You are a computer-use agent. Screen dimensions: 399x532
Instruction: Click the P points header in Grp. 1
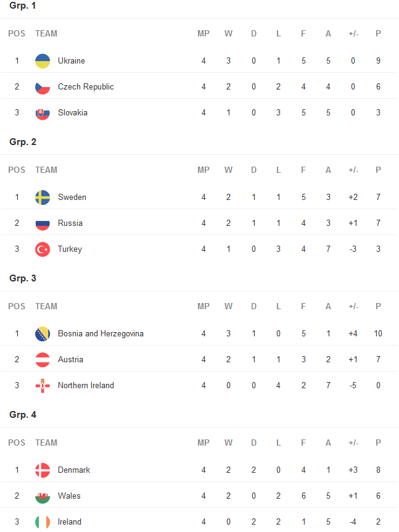click(x=378, y=33)
